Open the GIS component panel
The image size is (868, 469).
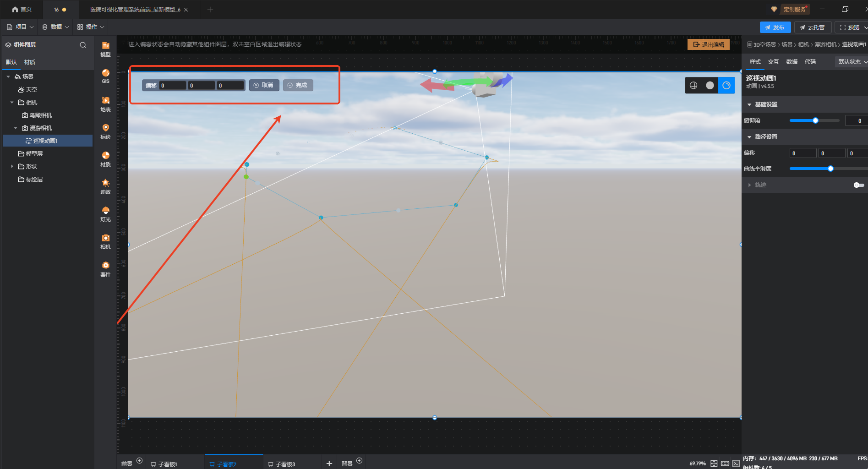(x=105, y=76)
